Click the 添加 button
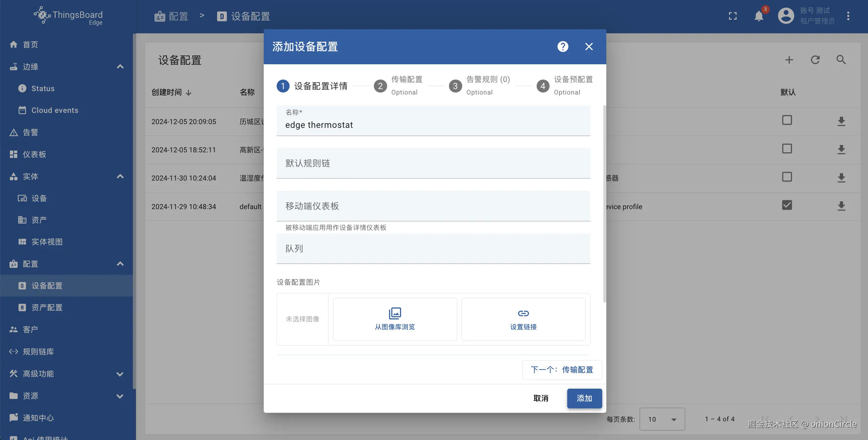This screenshot has height=440, width=868. point(584,398)
